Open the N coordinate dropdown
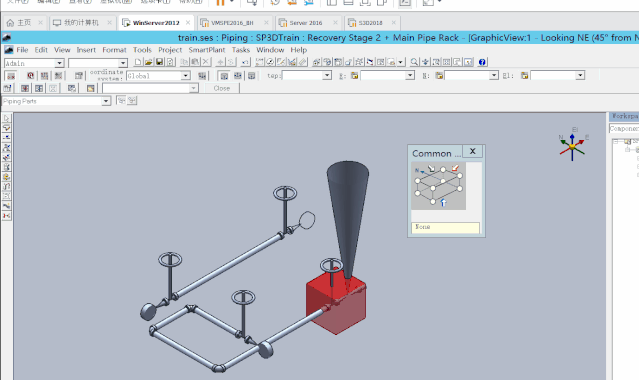 coord(494,75)
